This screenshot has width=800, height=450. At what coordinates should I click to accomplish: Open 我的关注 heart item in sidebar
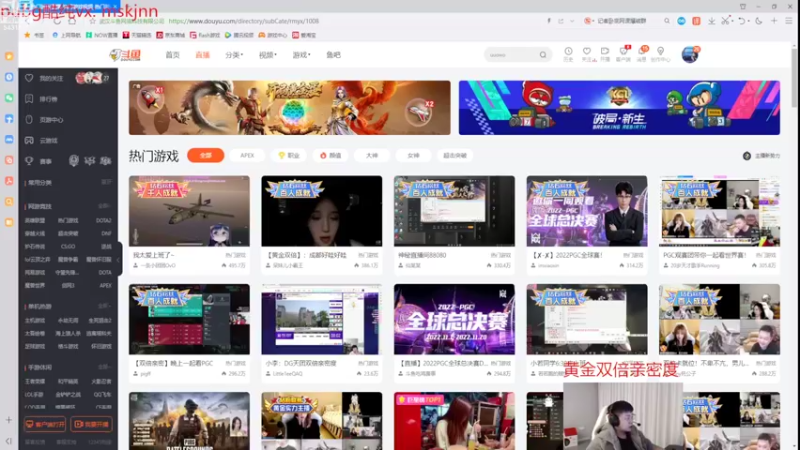[x=29, y=78]
